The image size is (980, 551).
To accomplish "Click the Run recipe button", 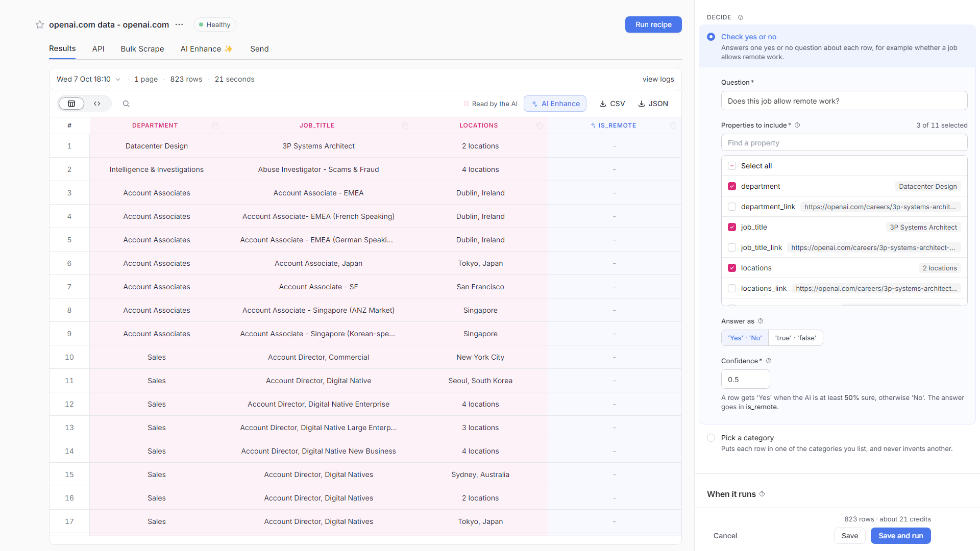I will 653,24.
